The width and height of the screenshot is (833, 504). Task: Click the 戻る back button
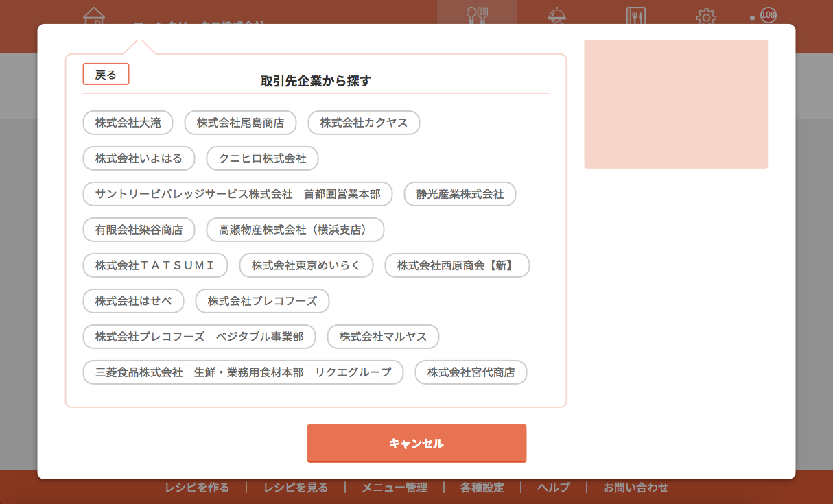point(106,74)
